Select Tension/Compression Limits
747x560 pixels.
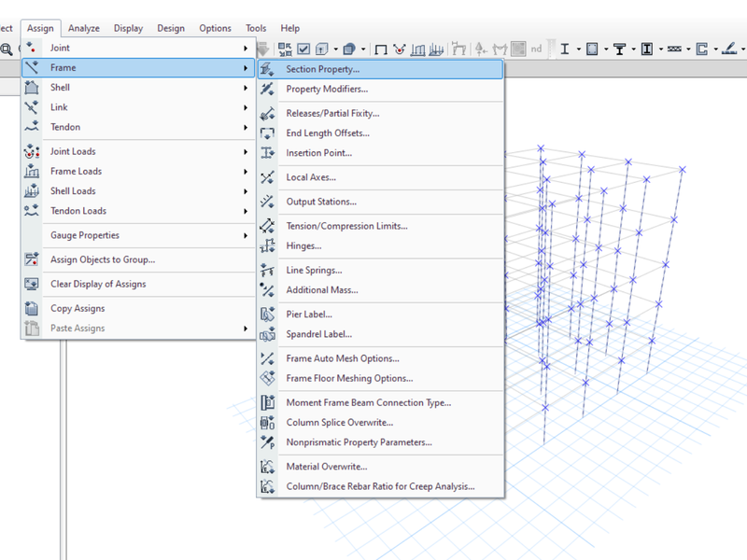pyautogui.click(x=380, y=226)
